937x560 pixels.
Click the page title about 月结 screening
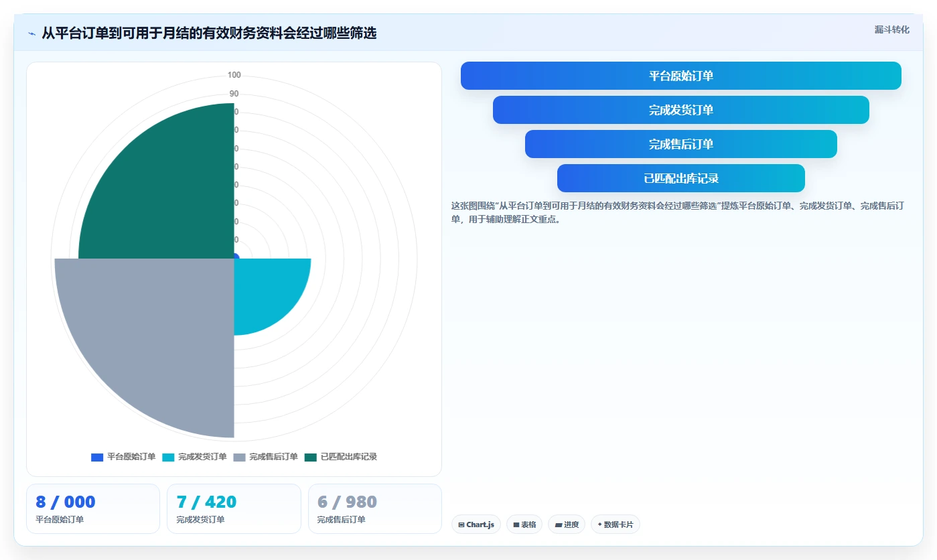[209, 33]
